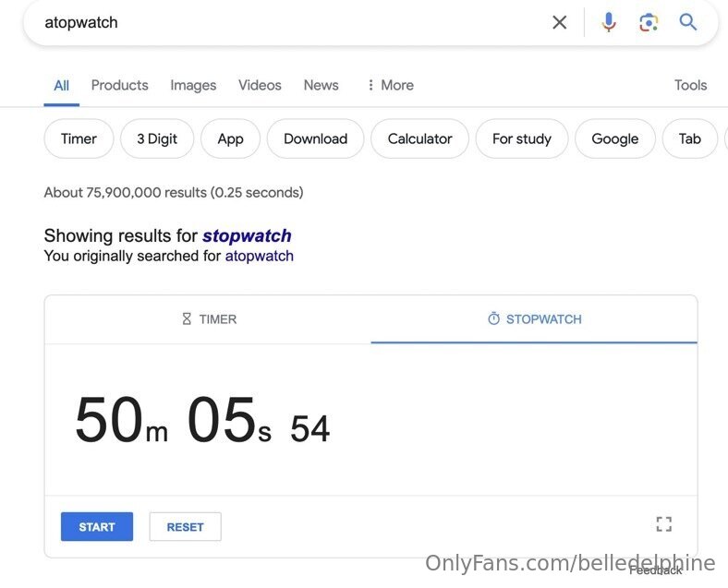
Task: Click into the search text field
Action: [277, 22]
